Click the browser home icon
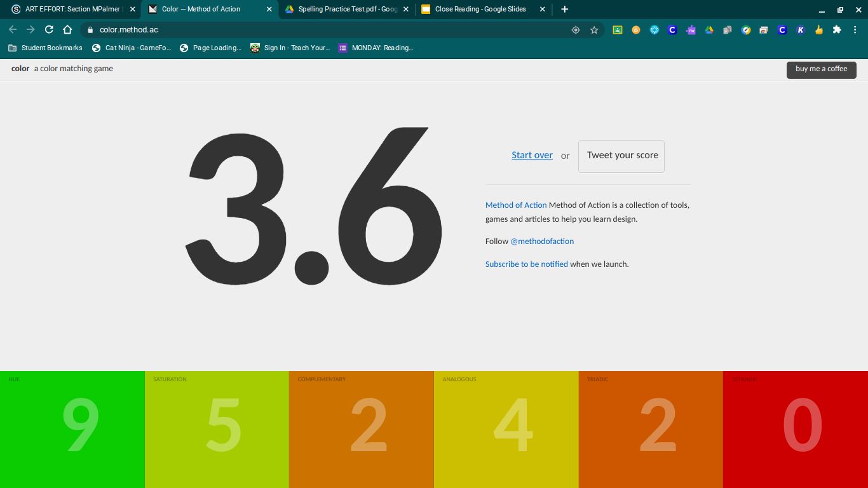The width and height of the screenshot is (868, 488). point(67,30)
